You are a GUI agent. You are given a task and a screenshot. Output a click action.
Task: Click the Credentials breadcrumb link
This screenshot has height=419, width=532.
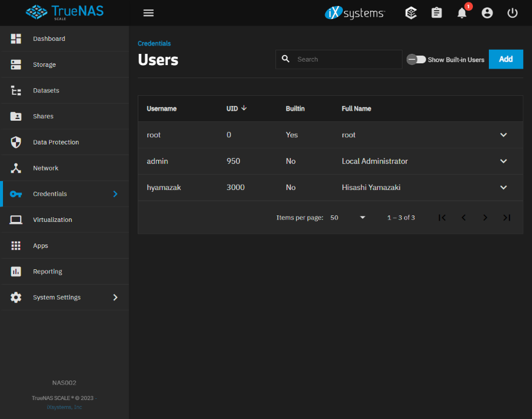(154, 43)
